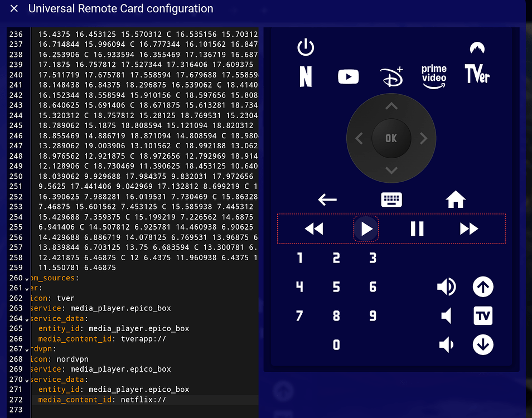
Task: Click the entity_id text on line 265
Action: pyautogui.click(x=114, y=328)
